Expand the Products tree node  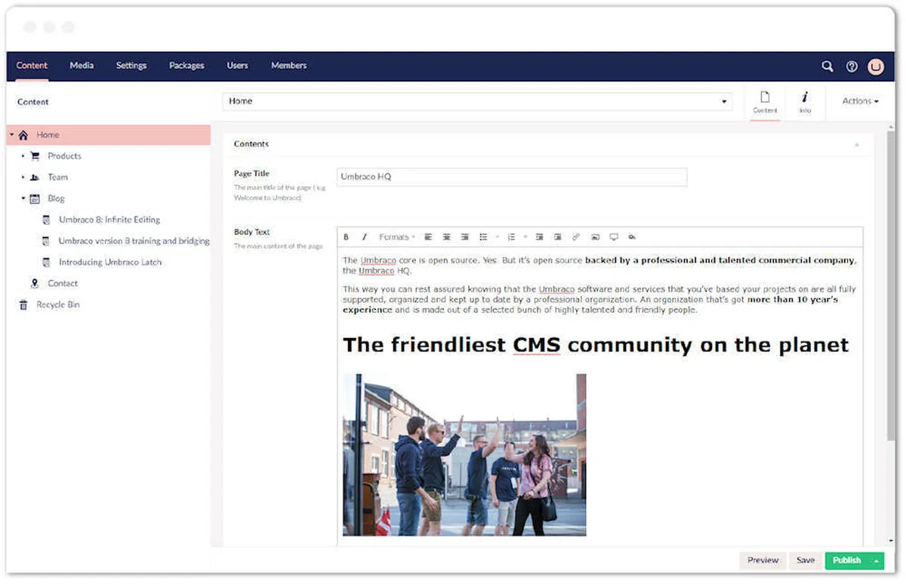(23, 156)
